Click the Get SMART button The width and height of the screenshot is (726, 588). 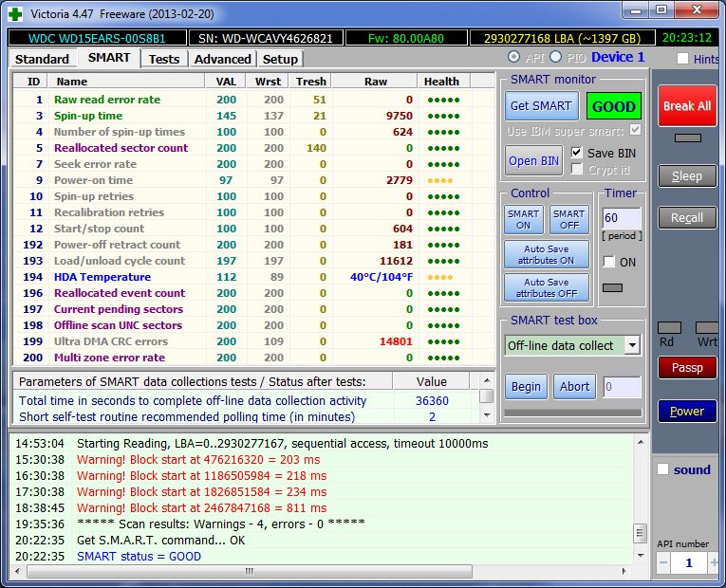540,106
